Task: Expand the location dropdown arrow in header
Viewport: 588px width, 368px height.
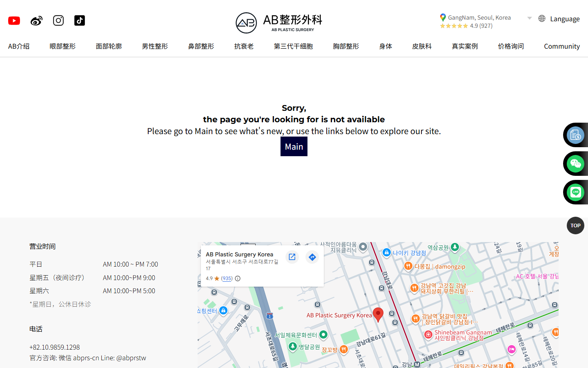Action: click(530, 18)
